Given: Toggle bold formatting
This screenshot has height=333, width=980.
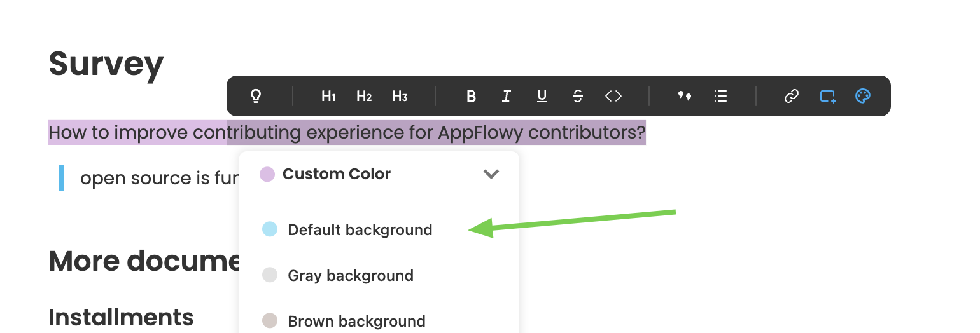Looking at the screenshot, I should [471, 96].
